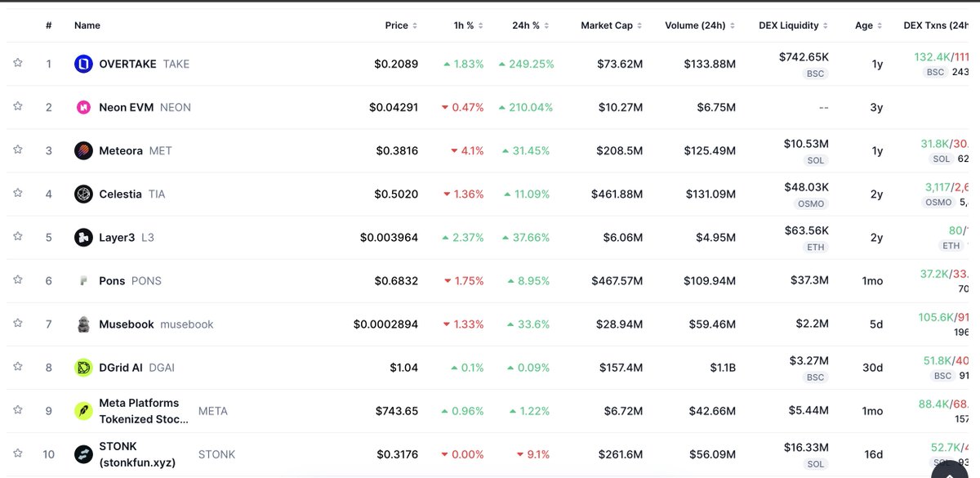Viewport: 980px width, 478px height.
Task: Click Layer3 price $0.003964
Action: [x=389, y=237]
